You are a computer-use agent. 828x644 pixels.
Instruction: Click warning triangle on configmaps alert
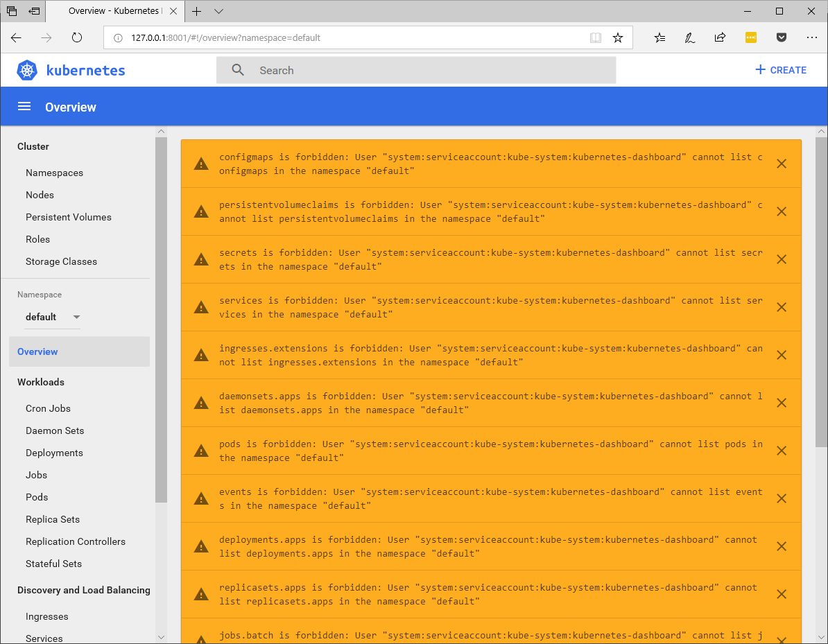click(201, 164)
